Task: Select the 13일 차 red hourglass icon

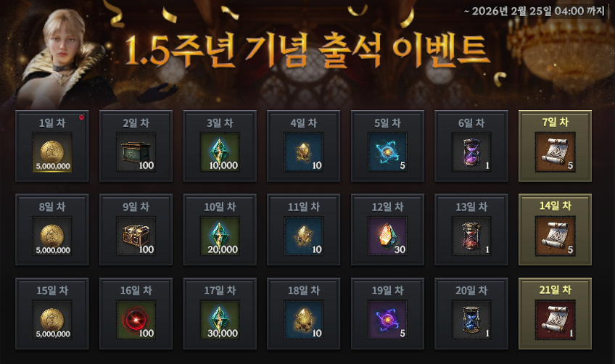Action: [x=471, y=236]
